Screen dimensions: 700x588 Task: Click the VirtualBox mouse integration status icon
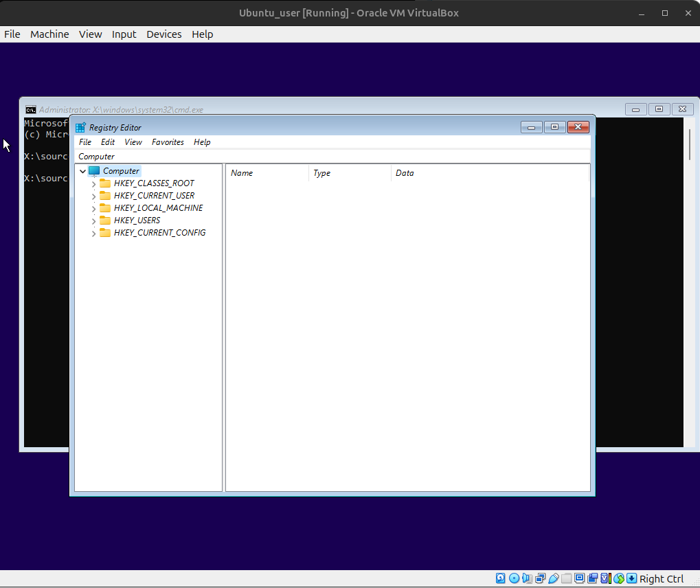619,578
